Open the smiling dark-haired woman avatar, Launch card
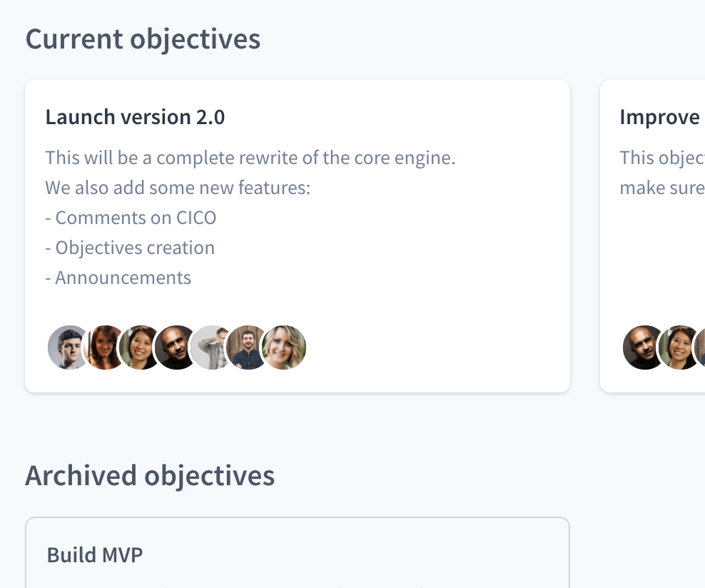This screenshot has height=588, width=705. (x=140, y=348)
